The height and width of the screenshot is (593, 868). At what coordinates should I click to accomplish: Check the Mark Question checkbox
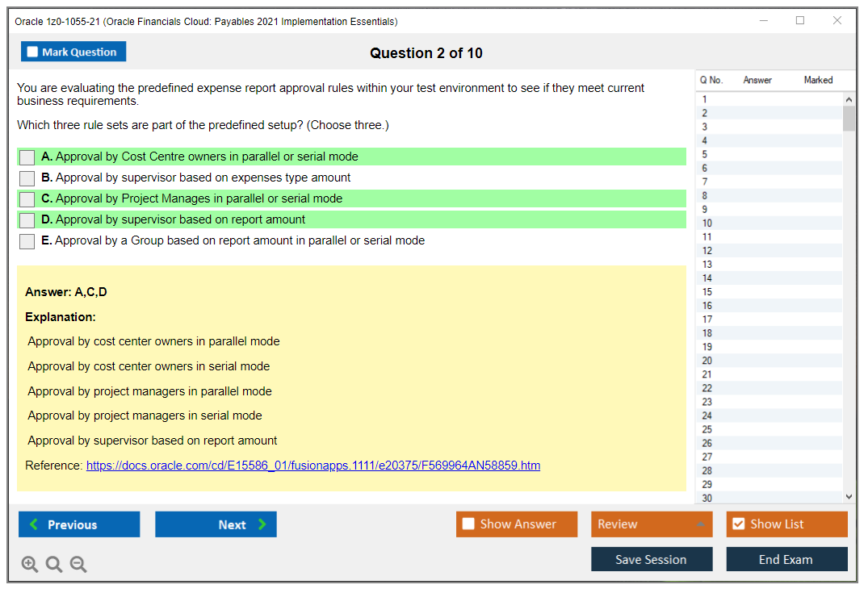pos(32,52)
